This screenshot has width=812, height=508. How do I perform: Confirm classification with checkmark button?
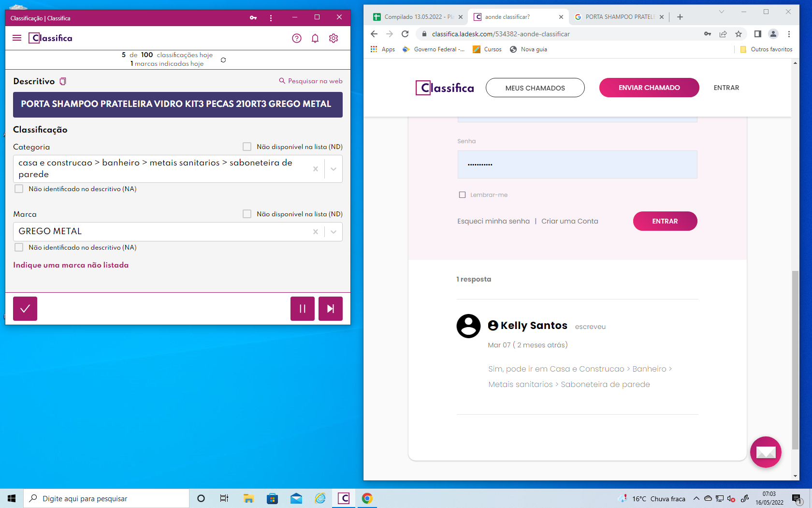(25, 309)
